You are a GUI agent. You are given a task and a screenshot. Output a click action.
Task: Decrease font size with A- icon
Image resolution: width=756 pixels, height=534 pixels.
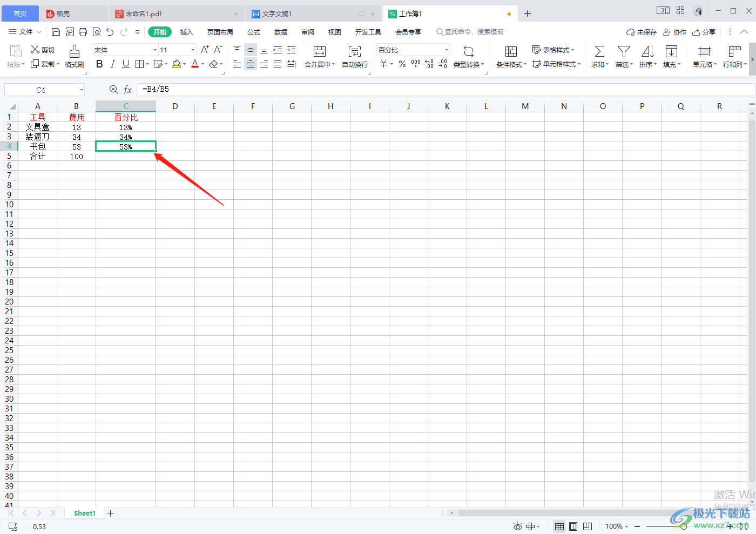(218, 50)
